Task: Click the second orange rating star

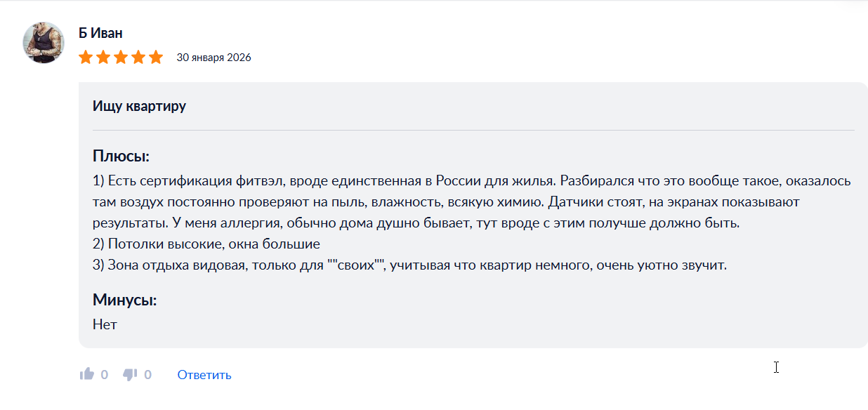Action: (x=103, y=57)
